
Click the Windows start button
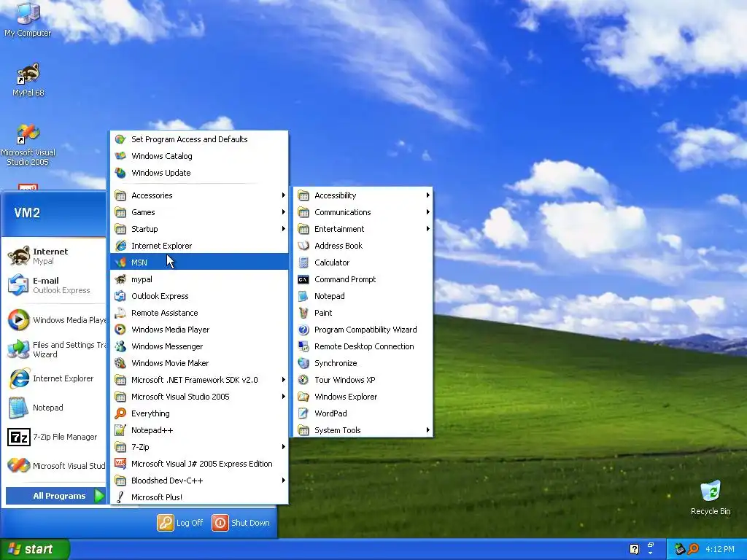tap(35, 549)
